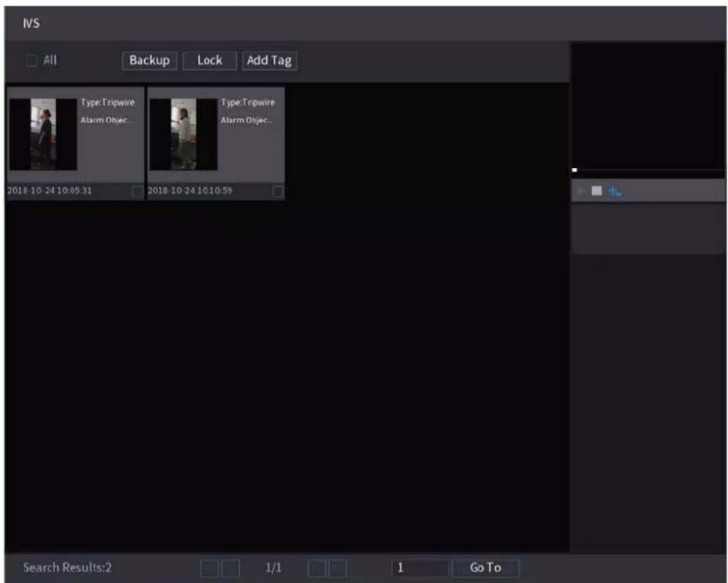
Task: Tick the All checkbox
Action: tap(31, 61)
